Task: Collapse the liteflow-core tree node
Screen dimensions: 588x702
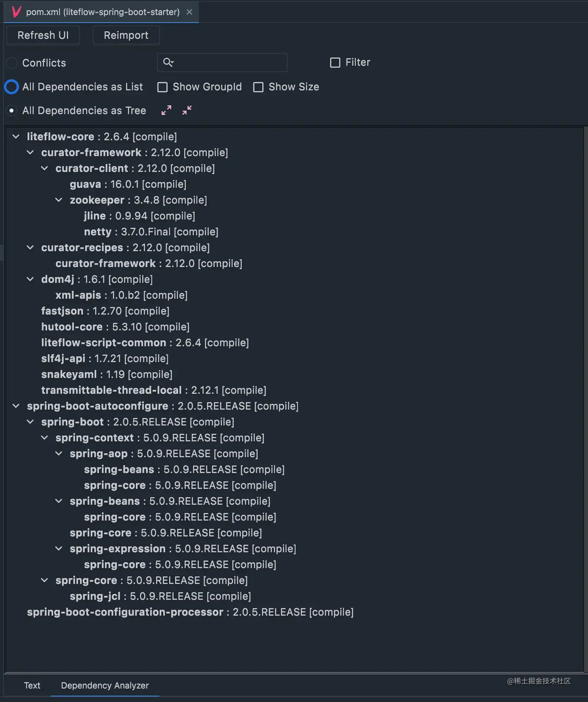Action: [x=16, y=137]
